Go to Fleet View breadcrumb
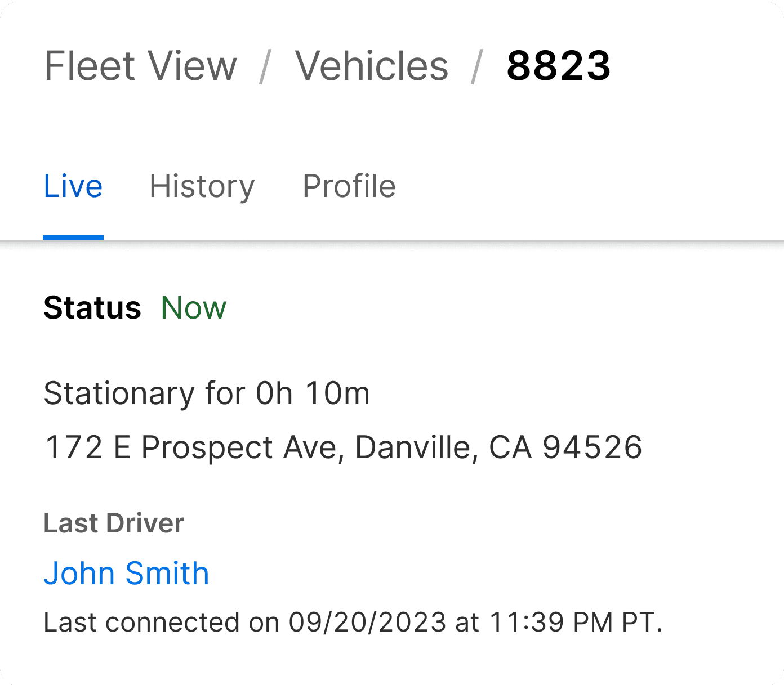Screen dimensions: 784x685 (x=140, y=66)
